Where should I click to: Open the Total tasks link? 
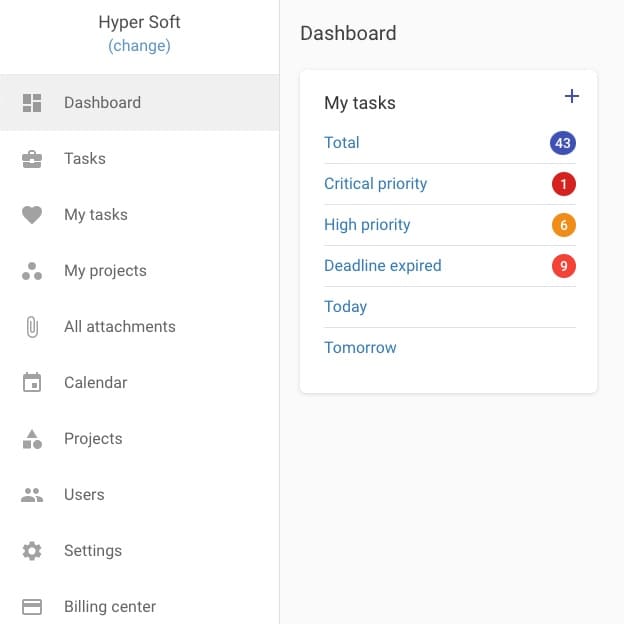pyautogui.click(x=342, y=143)
